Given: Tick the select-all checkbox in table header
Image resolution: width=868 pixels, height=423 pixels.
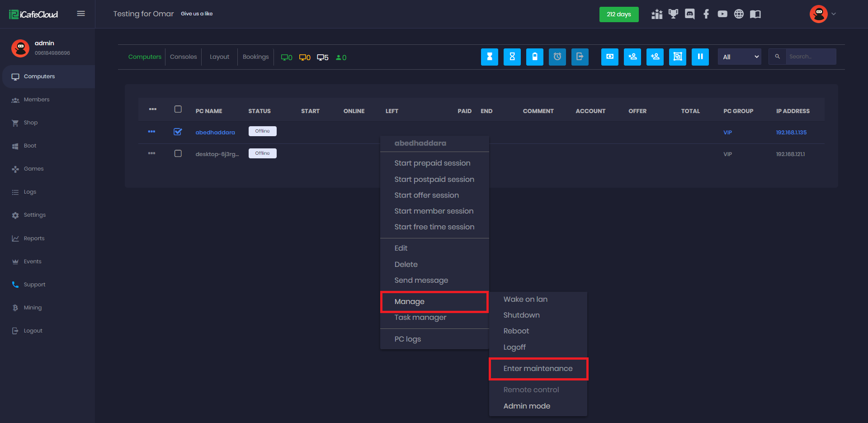Looking at the screenshot, I should [178, 109].
